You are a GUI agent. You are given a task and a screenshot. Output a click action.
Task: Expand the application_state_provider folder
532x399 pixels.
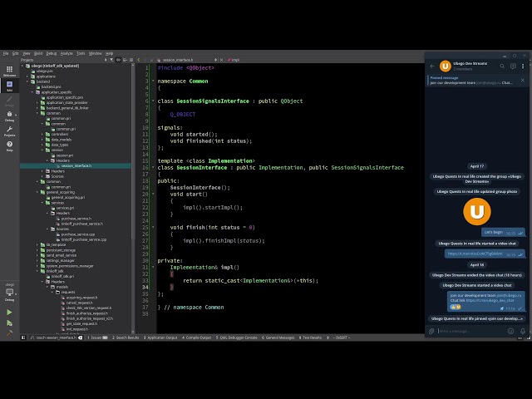[37, 102]
